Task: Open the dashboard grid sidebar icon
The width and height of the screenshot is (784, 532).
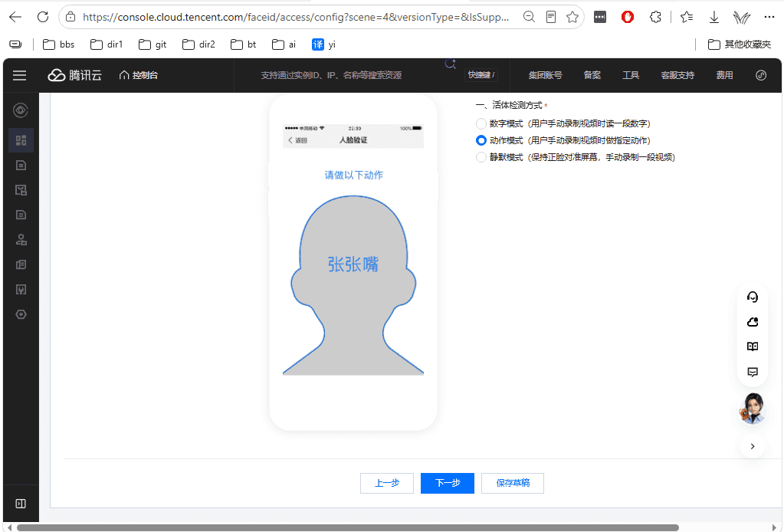Action: (21, 140)
